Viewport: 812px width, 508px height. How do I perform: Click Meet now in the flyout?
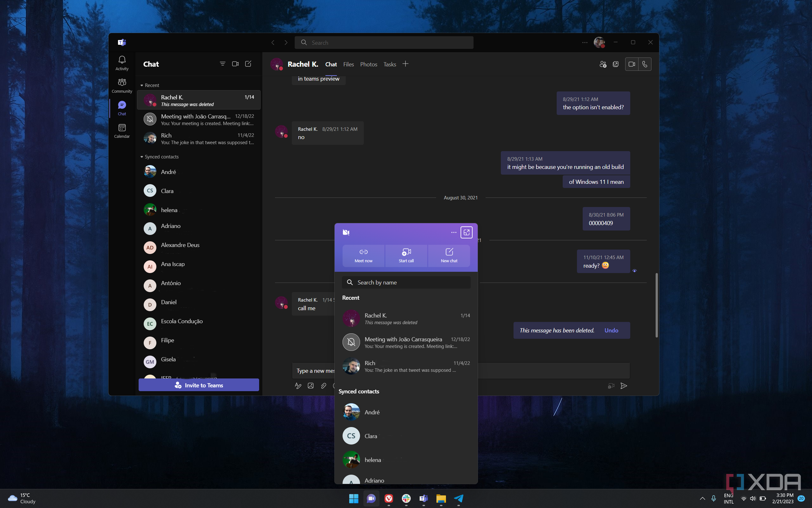coord(363,256)
